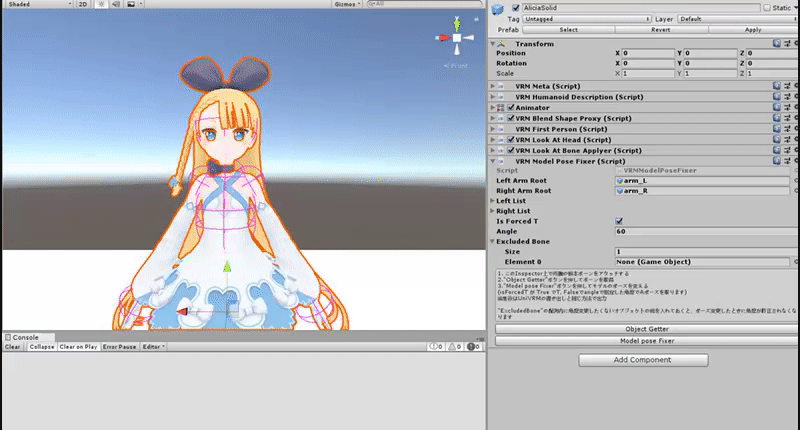Open help icon for VRM Model Pose Fixer

point(777,161)
